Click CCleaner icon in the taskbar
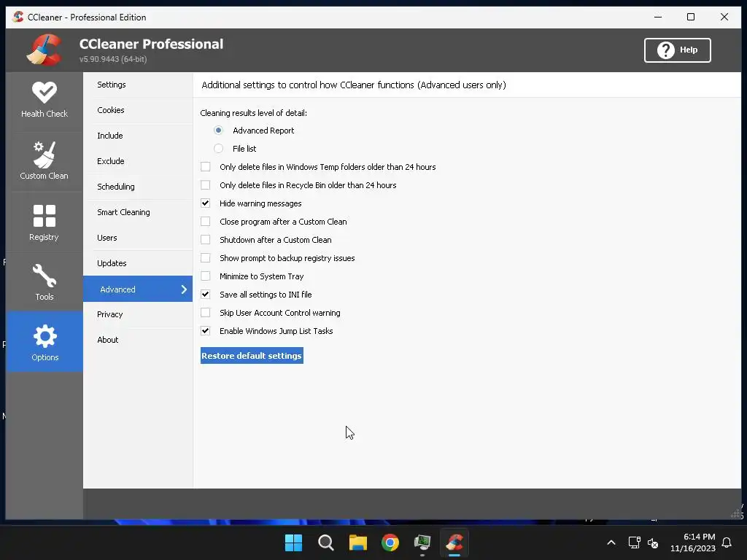The height and width of the screenshot is (560, 747). (x=454, y=542)
